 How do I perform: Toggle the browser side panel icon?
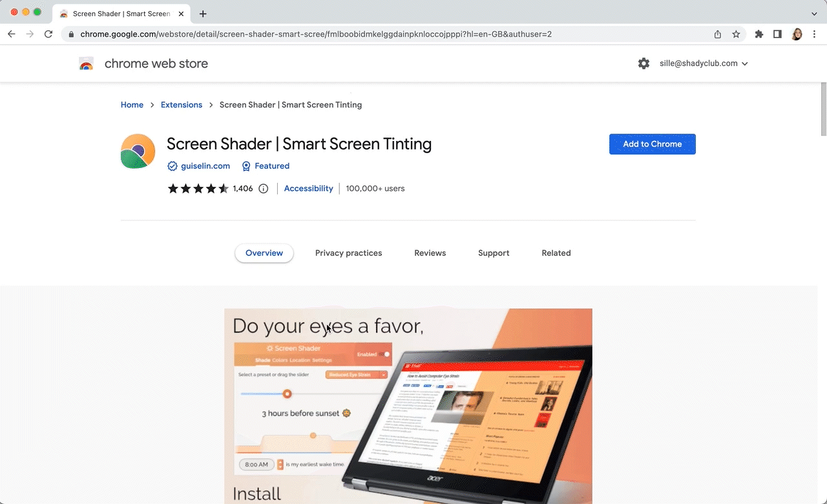(x=777, y=34)
